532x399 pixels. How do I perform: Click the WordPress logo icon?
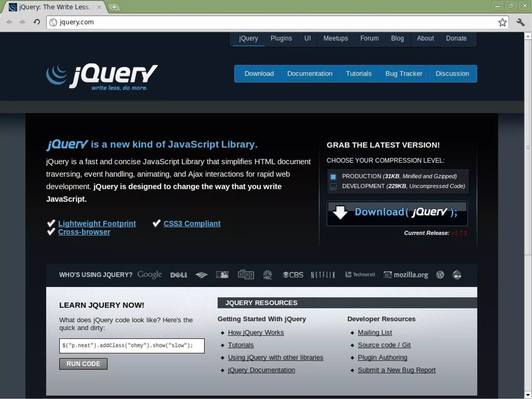pos(440,275)
